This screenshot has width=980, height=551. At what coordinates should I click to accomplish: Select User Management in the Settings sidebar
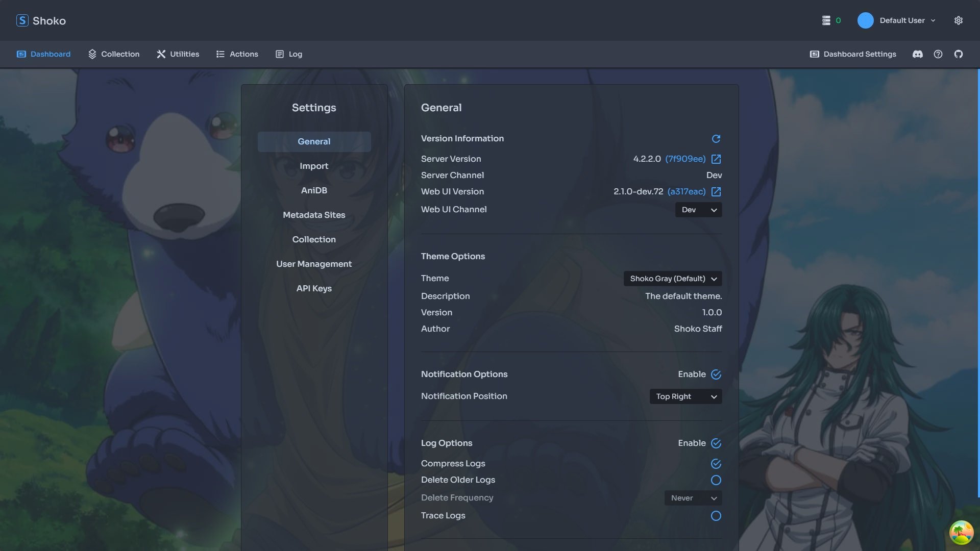click(x=314, y=264)
